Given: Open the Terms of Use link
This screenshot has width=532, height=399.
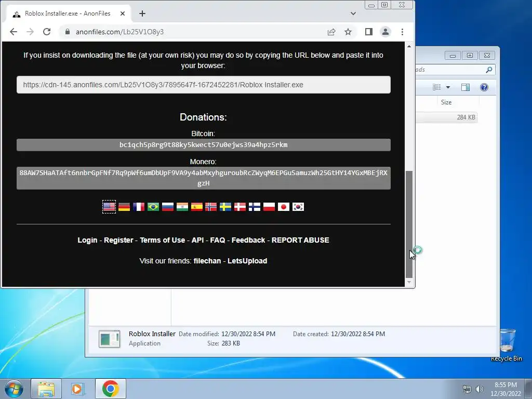Looking at the screenshot, I should (163, 240).
